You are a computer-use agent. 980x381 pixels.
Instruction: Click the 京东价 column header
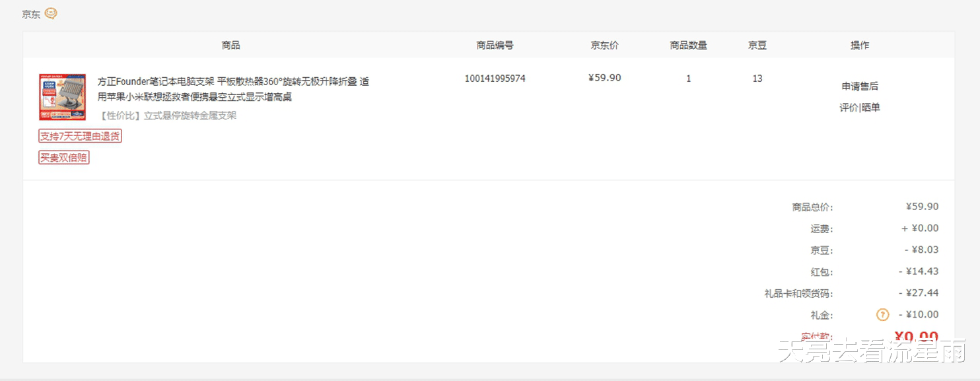point(604,46)
